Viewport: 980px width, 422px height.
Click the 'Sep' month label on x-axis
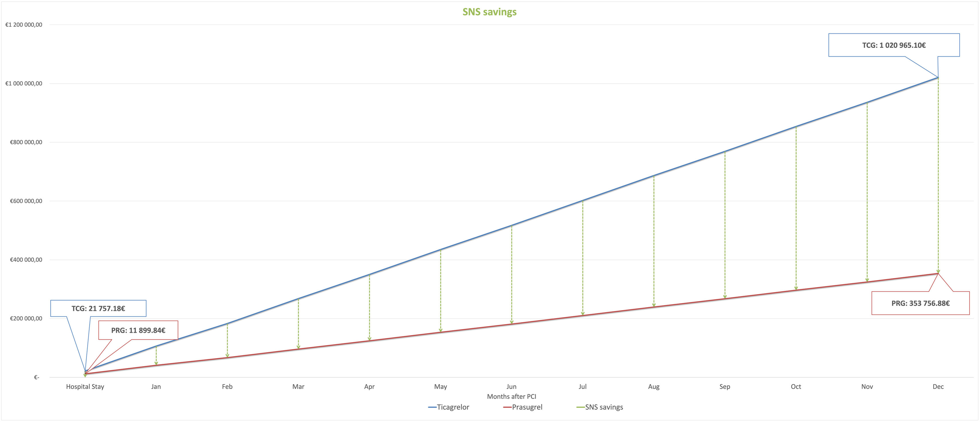point(724,387)
